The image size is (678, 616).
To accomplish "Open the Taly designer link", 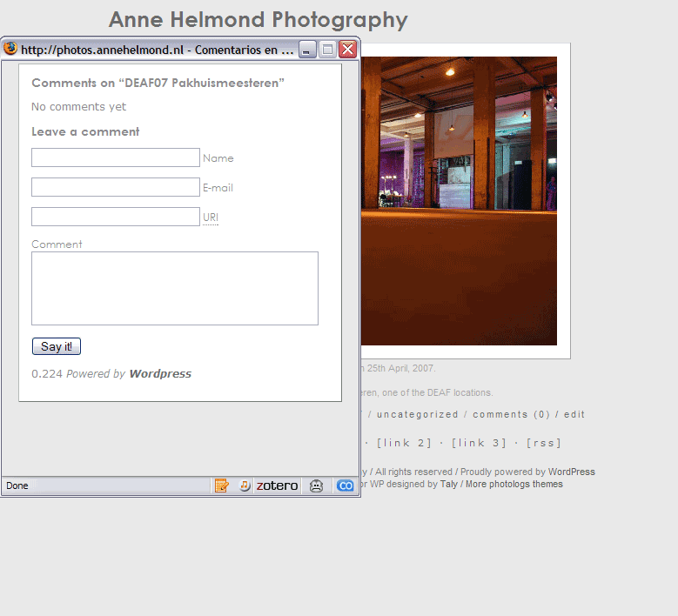I will click(x=449, y=484).
